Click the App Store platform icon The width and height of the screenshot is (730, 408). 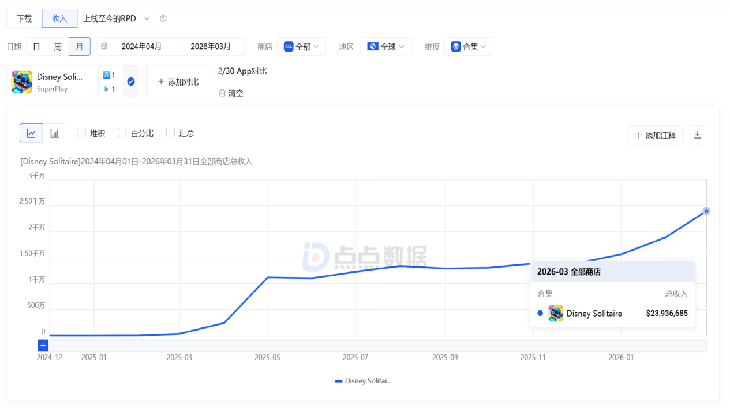[x=107, y=75]
